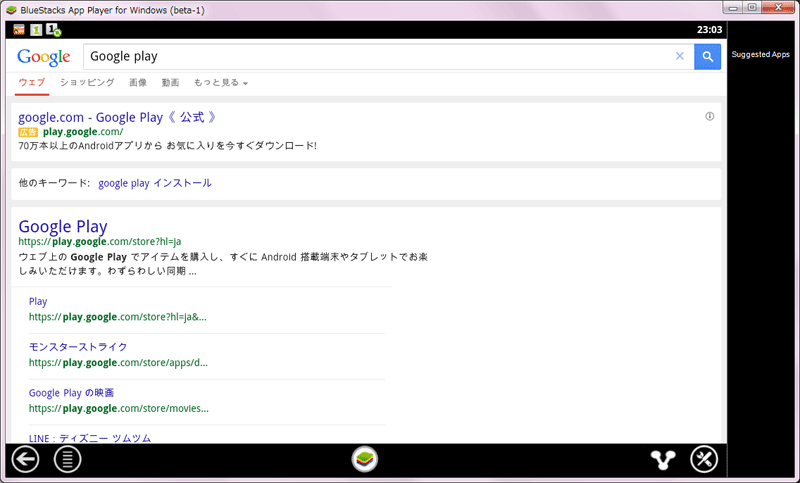Open BlueStacks settings wrench icon
The width and height of the screenshot is (800, 483).
click(x=704, y=460)
